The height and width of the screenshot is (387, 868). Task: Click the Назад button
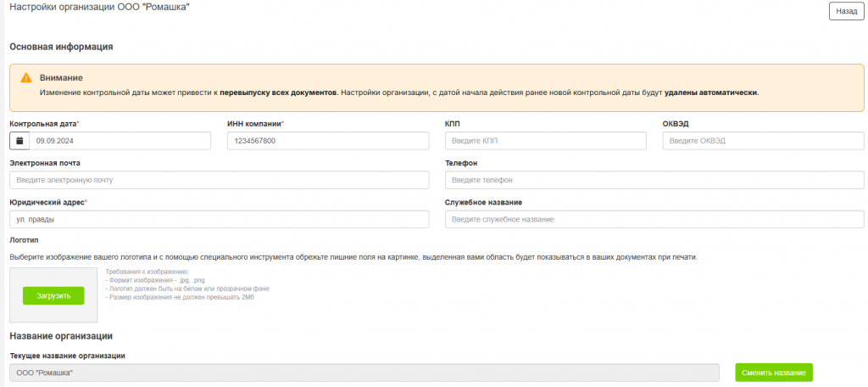[x=847, y=11]
